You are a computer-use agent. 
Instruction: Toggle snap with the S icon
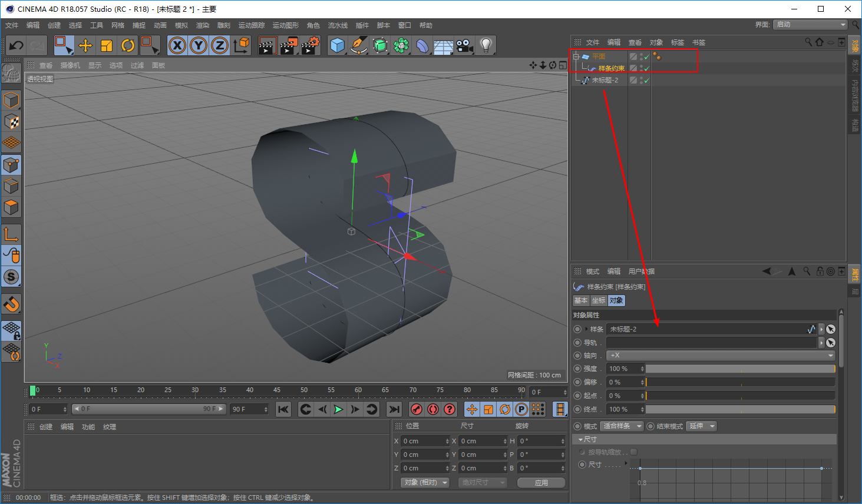[11, 277]
